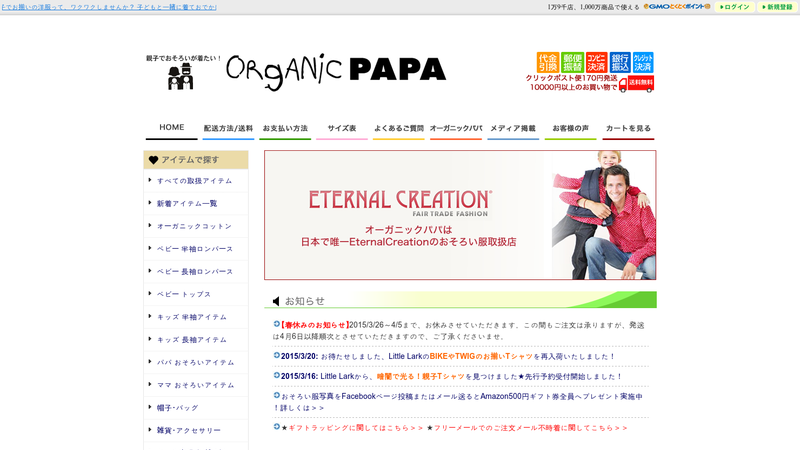Click the BIKEやTWIGのお揃いTシャツ link

(481, 357)
